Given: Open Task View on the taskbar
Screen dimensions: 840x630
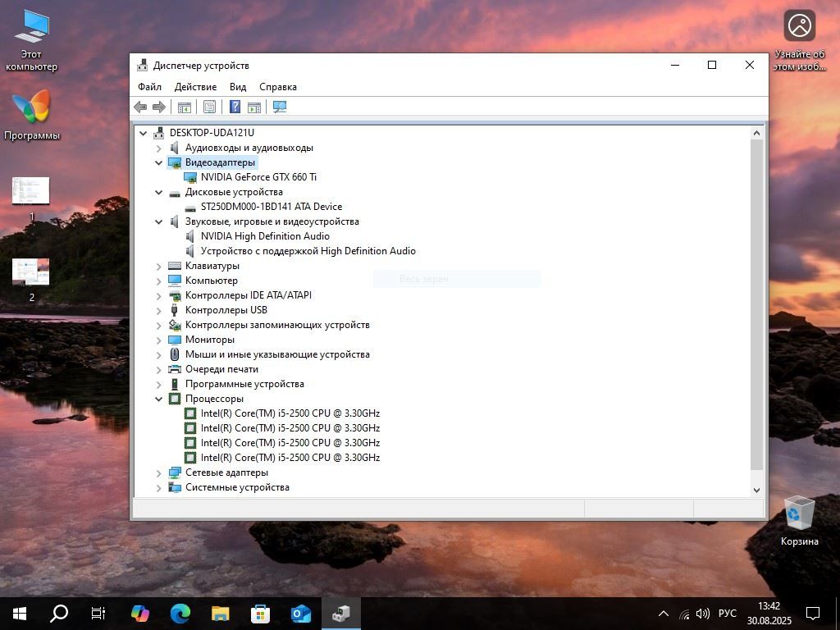Looking at the screenshot, I should click(x=98, y=614).
